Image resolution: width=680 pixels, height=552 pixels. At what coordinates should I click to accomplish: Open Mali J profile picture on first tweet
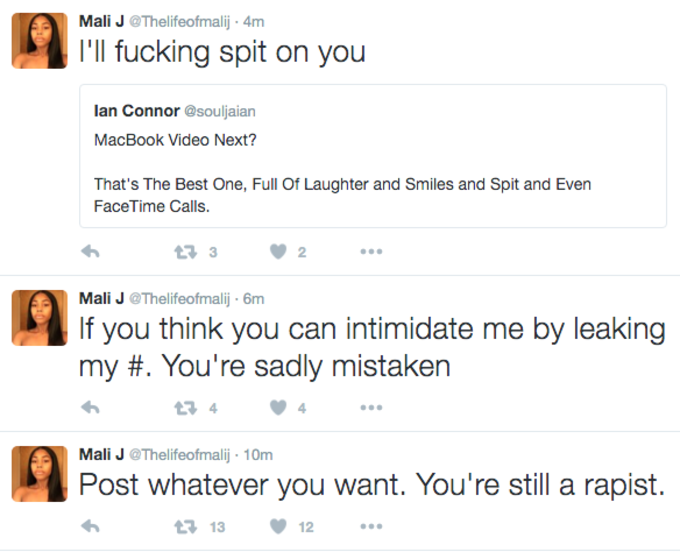[x=39, y=41]
